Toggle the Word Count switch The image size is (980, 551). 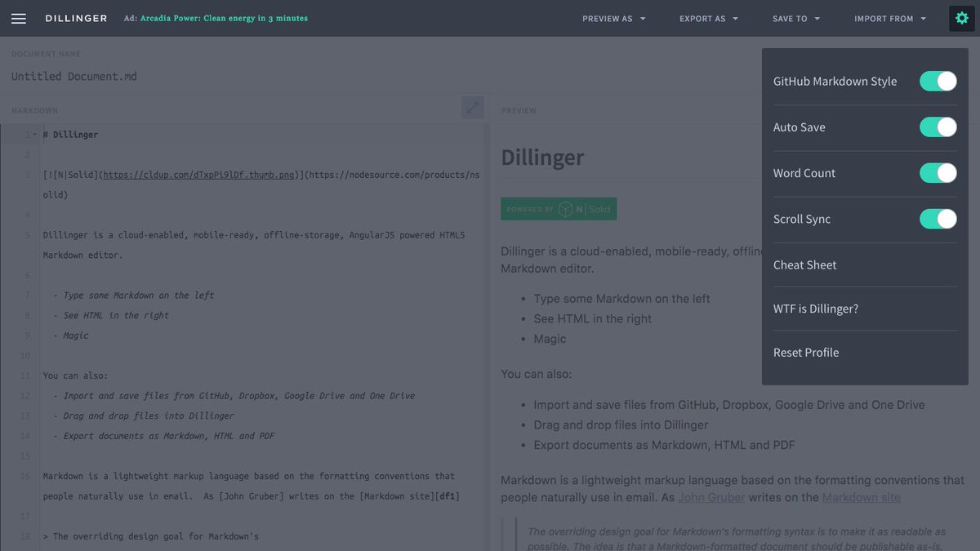click(x=938, y=173)
